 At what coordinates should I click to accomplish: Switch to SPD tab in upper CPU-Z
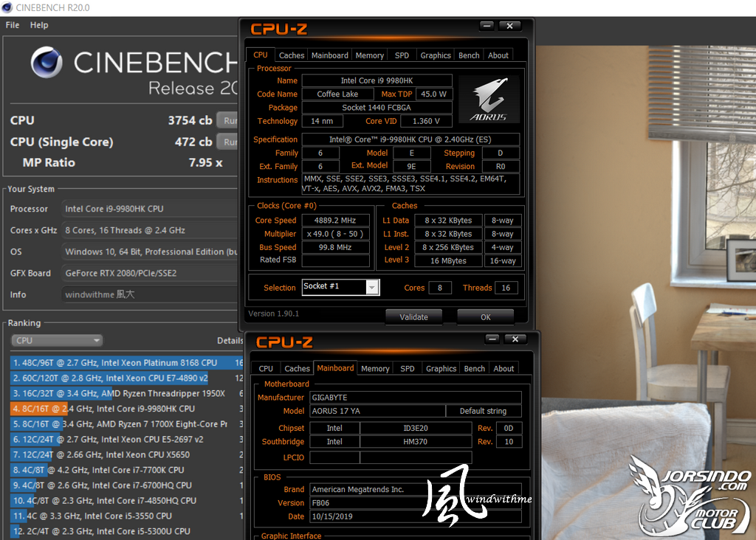(402, 55)
